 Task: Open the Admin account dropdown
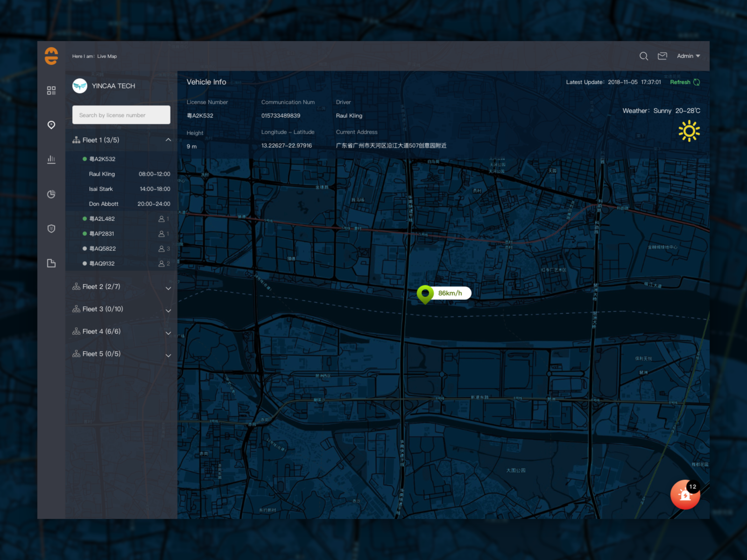pyautogui.click(x=688, y=56)
